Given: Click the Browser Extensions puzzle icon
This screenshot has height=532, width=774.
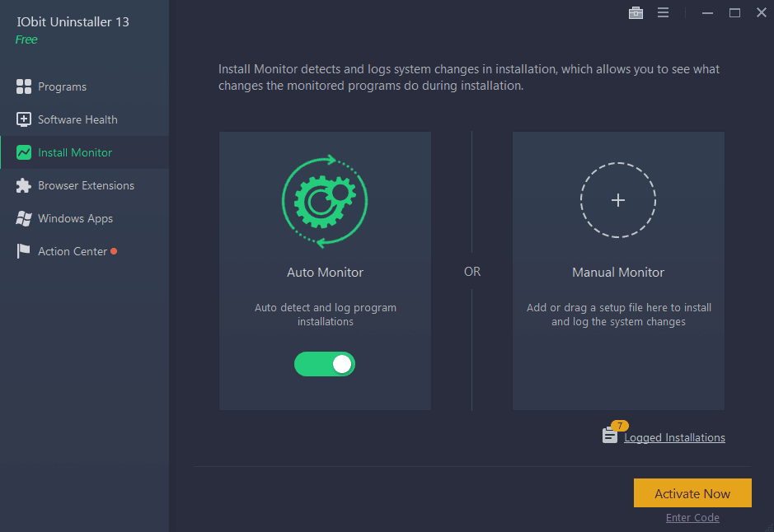Looking at the screenshot, I should click(x=23, y=185).
